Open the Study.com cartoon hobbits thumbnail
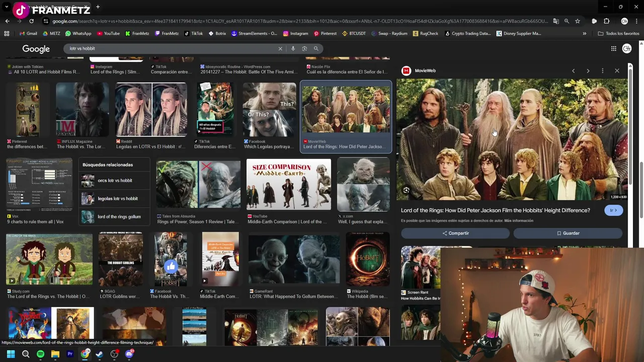 [49, 258]
